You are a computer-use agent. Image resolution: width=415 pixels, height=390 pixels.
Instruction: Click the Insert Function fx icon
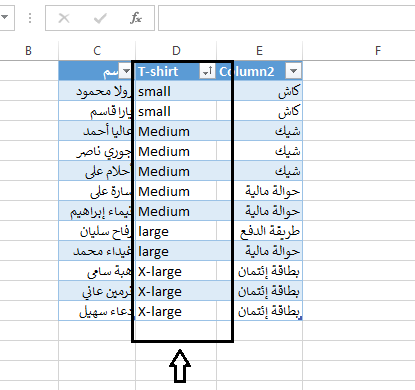coord(136,18)
